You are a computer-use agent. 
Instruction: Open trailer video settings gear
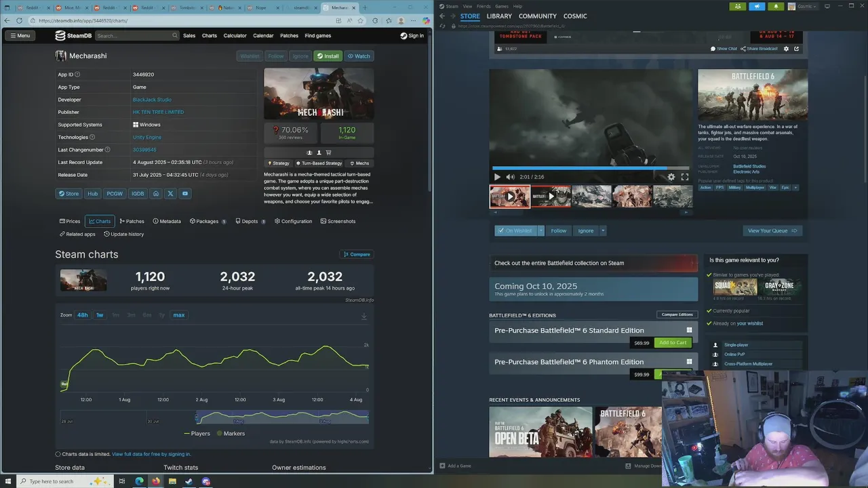[x=671, y=177]
